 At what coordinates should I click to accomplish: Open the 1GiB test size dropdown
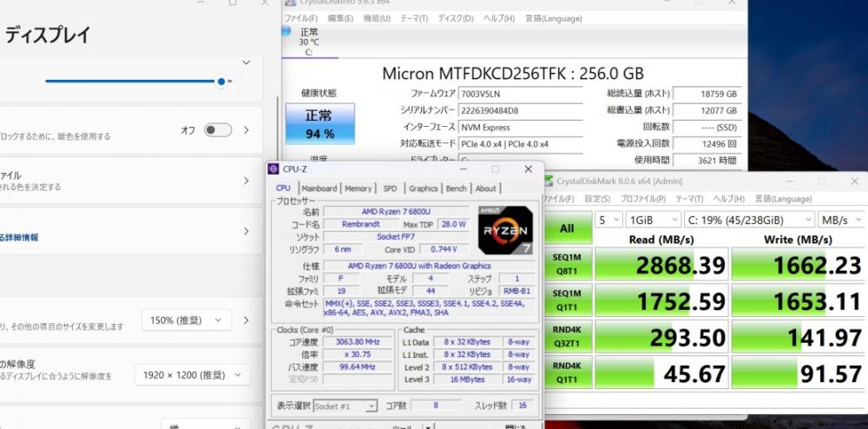pyautogui.click(x=654, y=220)
